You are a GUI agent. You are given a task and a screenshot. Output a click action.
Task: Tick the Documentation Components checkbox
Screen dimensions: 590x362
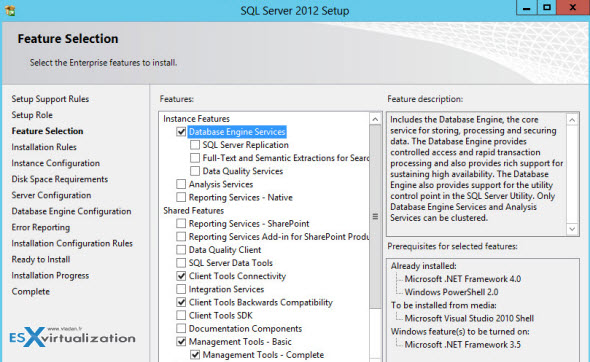click(181, 329)
